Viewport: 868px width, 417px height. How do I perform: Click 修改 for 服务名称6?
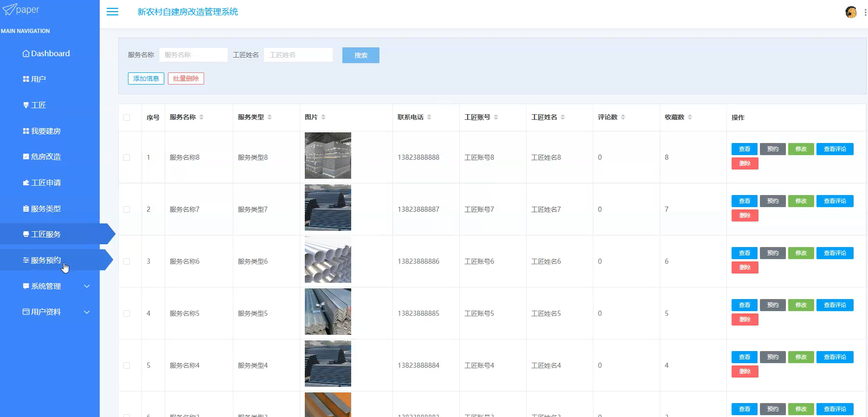pos(801,253)
